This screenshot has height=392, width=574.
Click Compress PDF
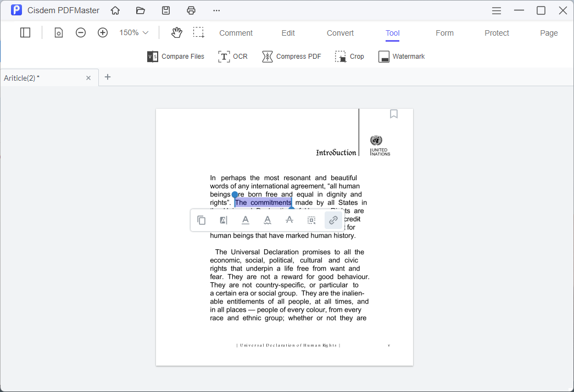291,57
